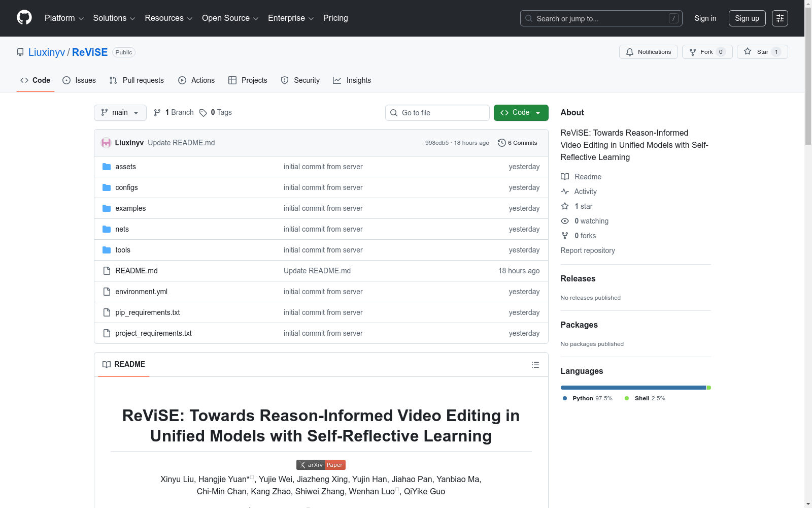
Task: Click the Readme book icon in About
Action: (565, 177)
